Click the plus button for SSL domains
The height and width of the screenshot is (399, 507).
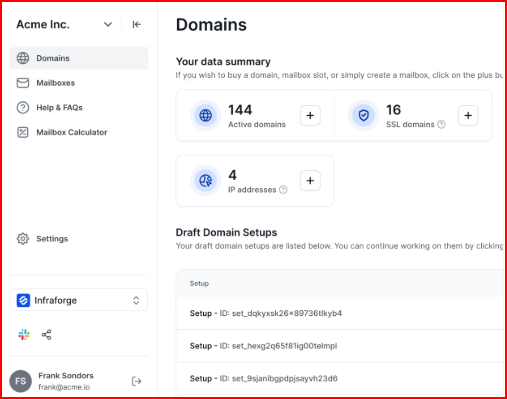point(468,115)
